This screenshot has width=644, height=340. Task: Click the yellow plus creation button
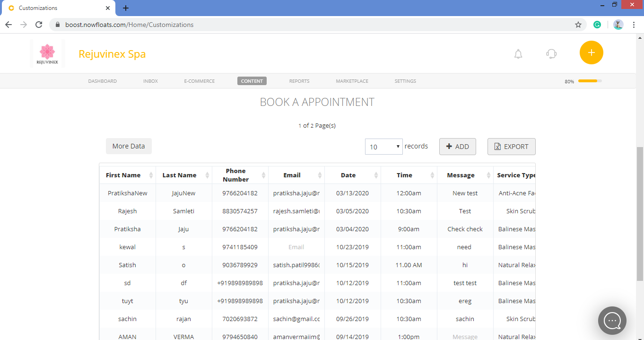(x=591, y=53)
